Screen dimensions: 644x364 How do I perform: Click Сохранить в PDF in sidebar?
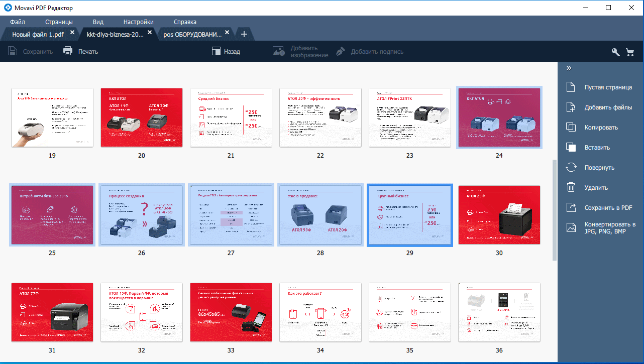[x=608, y=208]
